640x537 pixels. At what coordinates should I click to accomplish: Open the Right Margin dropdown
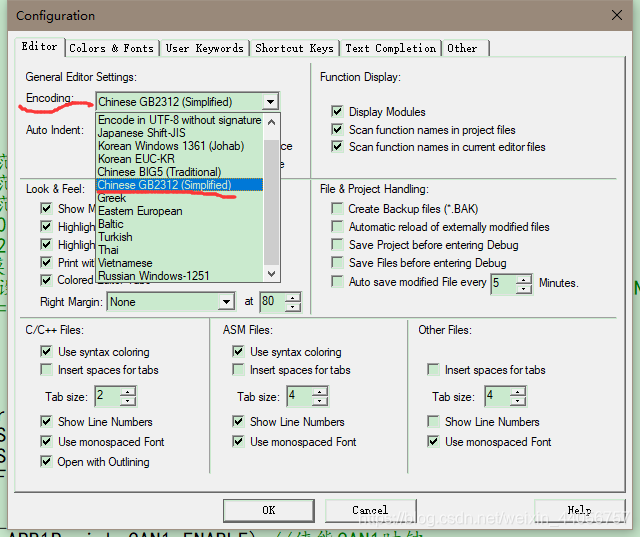click(226, 302)
